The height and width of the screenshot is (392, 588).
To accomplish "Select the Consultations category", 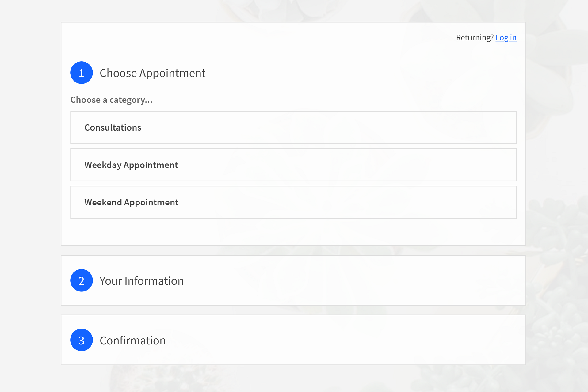I will [x=293, y=127].
